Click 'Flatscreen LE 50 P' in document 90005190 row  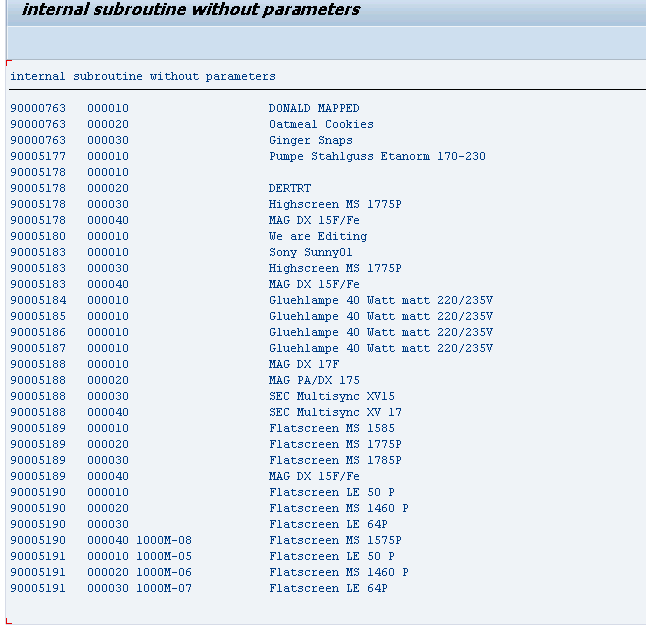(332, 492)
